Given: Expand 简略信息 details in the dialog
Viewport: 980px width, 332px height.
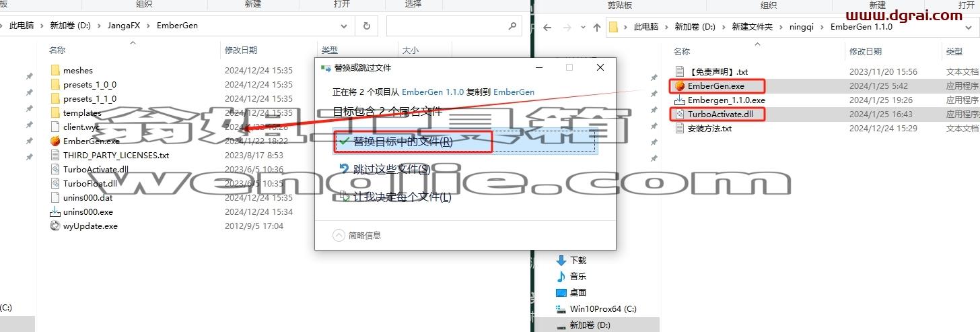Looking at the screenshot, I should point(357,235).
